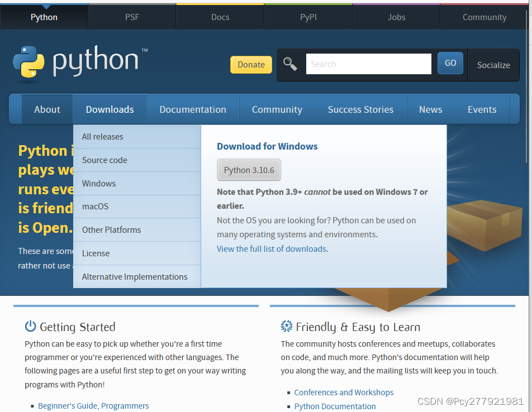Click the Python 3.10.6 download button
The width and height of the screenshot is (532, 412).
pos(249,170)
